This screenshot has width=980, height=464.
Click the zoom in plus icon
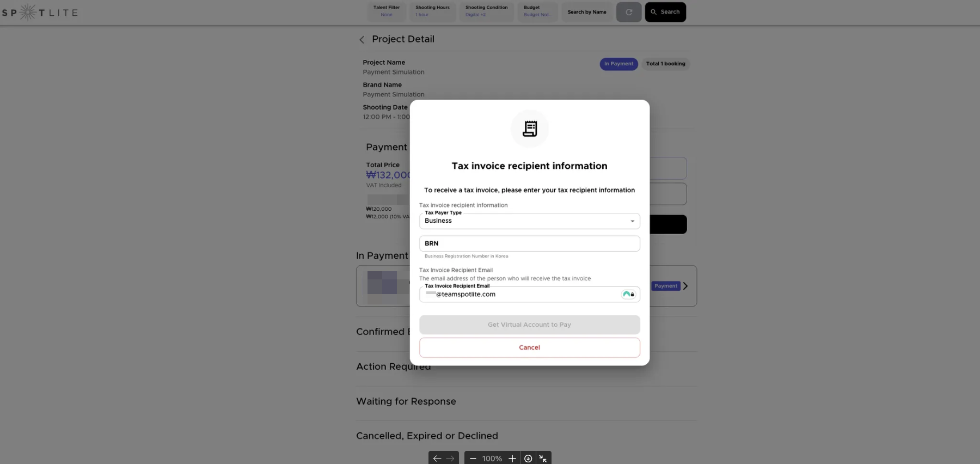512,459
